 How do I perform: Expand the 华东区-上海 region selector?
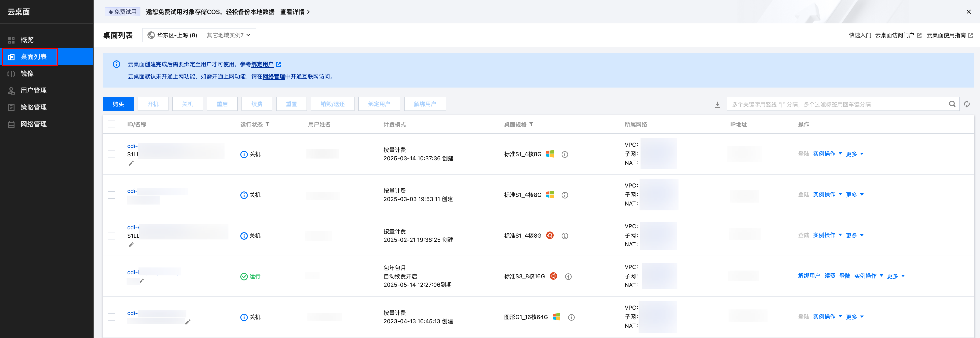tap(199, 35)
